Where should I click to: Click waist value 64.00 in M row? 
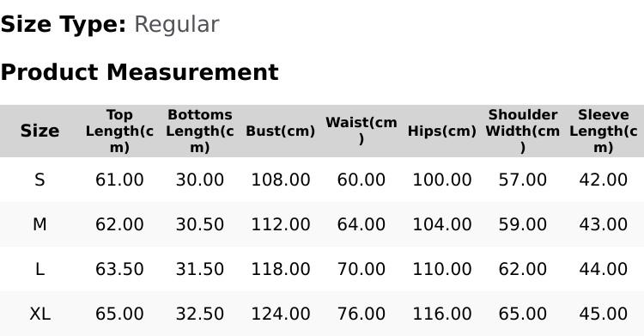point(361,224)
